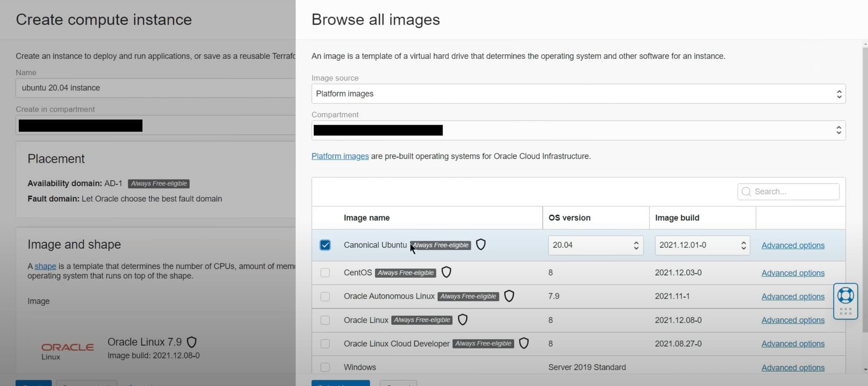The height and width of the screenshot is (386, 868).
Task: Open Image build 2021.12.01-0 dropdown
Action: [x=702, y=245]
